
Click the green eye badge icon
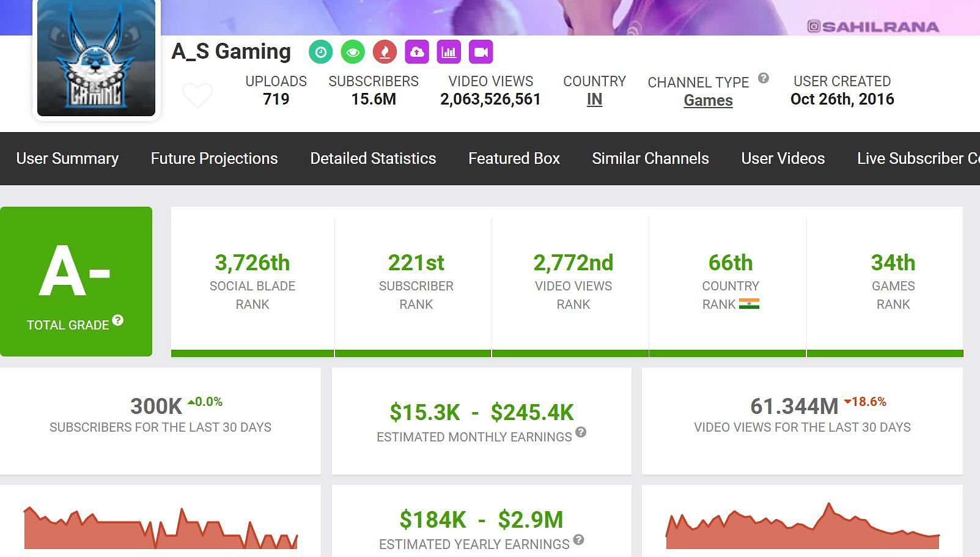[x=353, y=52]
